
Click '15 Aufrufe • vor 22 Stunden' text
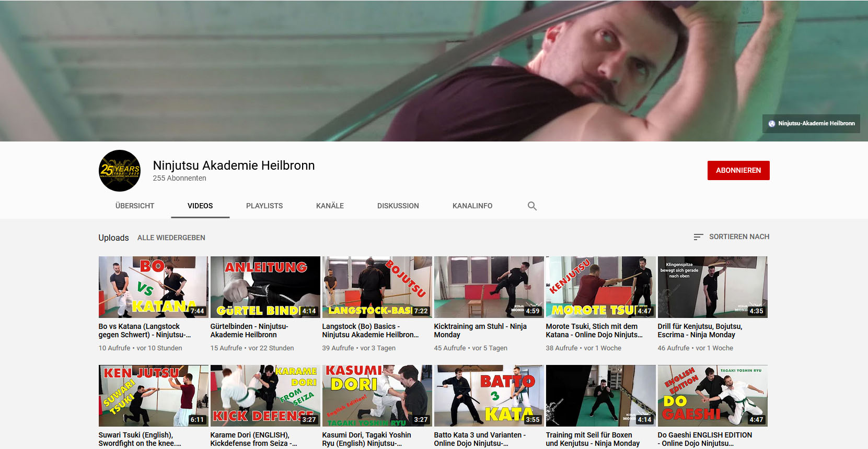pos(252,348)
